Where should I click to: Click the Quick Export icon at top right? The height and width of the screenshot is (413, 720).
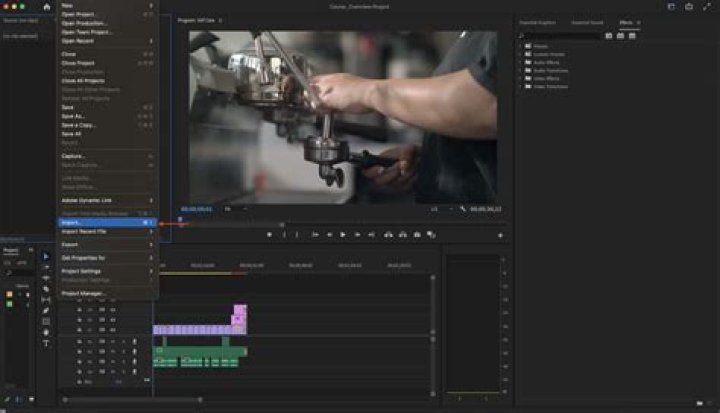(689, 6)
